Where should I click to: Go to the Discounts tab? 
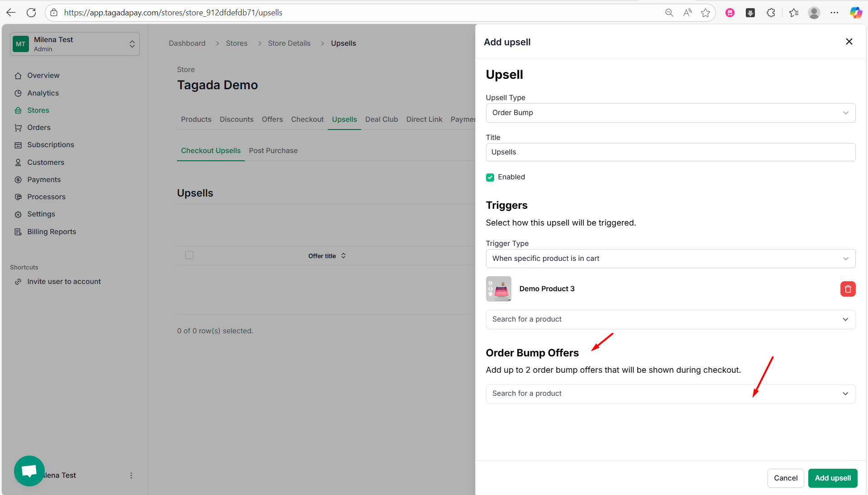coord(236,120)
